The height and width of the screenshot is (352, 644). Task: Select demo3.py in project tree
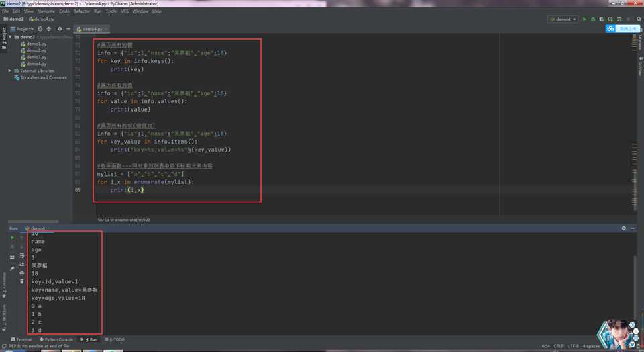tap(34, 57)
